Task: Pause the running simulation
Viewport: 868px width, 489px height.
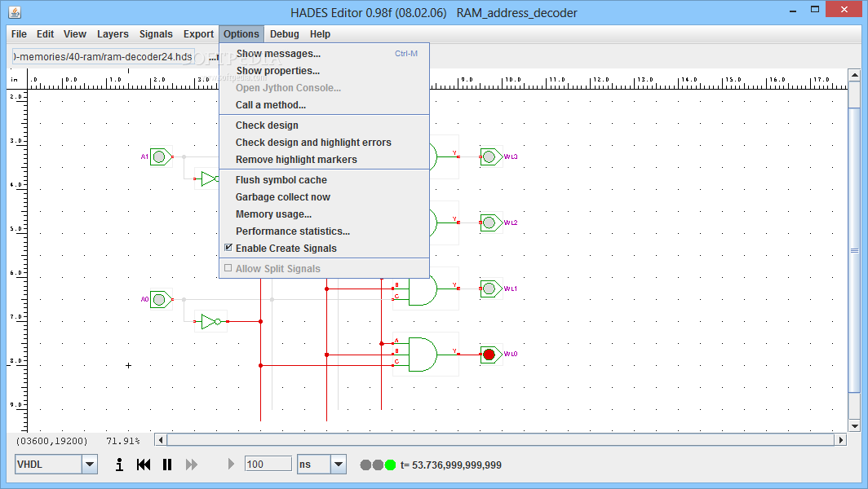Action: 167,465
